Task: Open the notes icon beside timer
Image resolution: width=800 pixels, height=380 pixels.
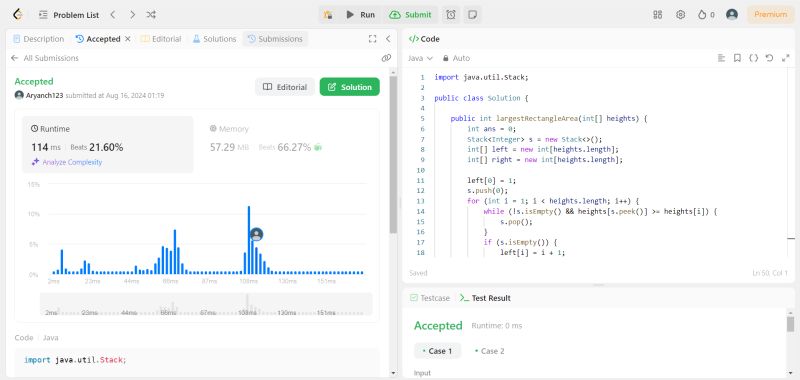Action: [x=473, y=15]
